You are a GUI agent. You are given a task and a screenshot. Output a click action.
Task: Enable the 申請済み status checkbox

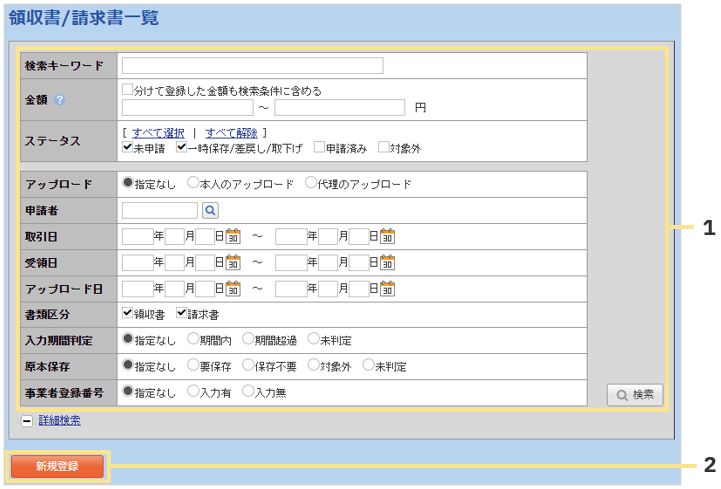(x=319, y=147)
